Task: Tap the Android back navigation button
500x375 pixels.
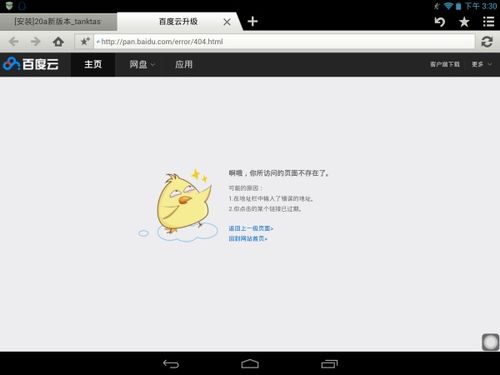Action: tap(171, 364)
